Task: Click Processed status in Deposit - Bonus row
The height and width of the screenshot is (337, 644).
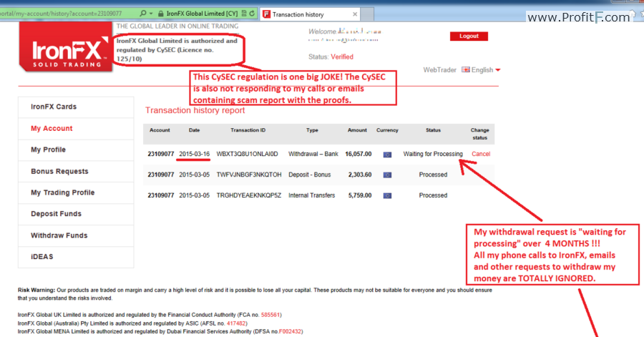Action: [x=433, y=175]
